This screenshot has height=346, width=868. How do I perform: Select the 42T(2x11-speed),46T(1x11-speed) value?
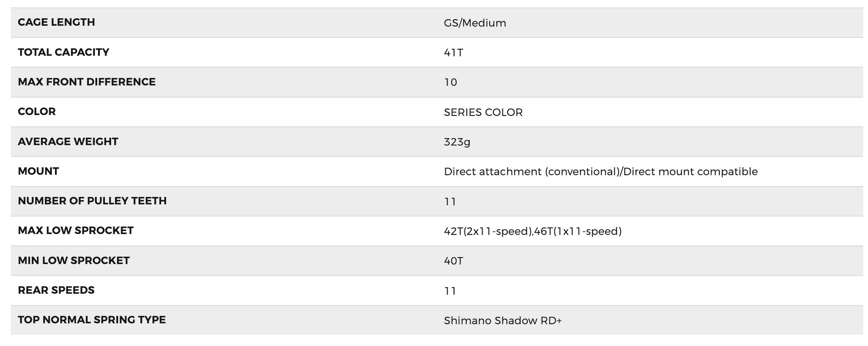coord(533,231)
